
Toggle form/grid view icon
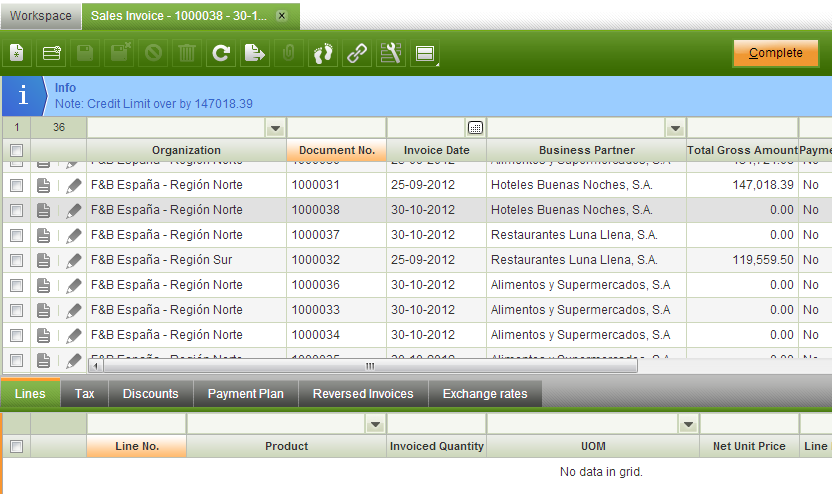point(425,53)
